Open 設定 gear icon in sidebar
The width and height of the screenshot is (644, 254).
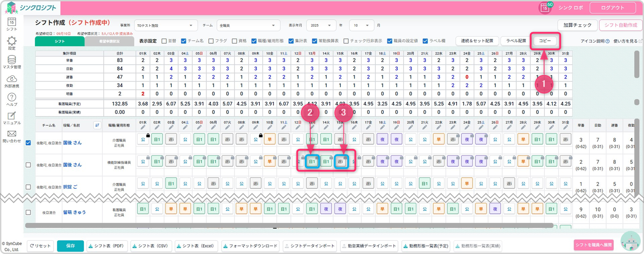[x=12, y=42]
